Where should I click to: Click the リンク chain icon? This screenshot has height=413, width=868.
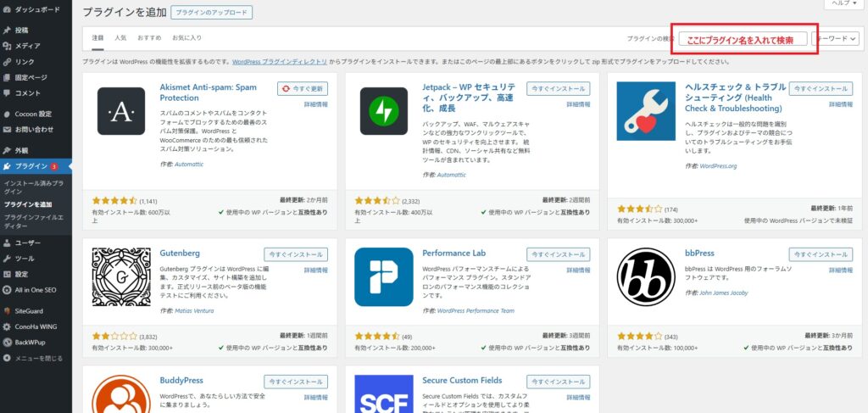(7, 61)
